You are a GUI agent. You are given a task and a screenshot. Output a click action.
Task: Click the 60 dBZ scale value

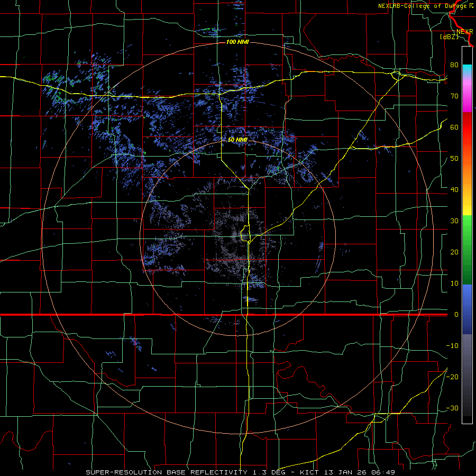tap(454, 127)
